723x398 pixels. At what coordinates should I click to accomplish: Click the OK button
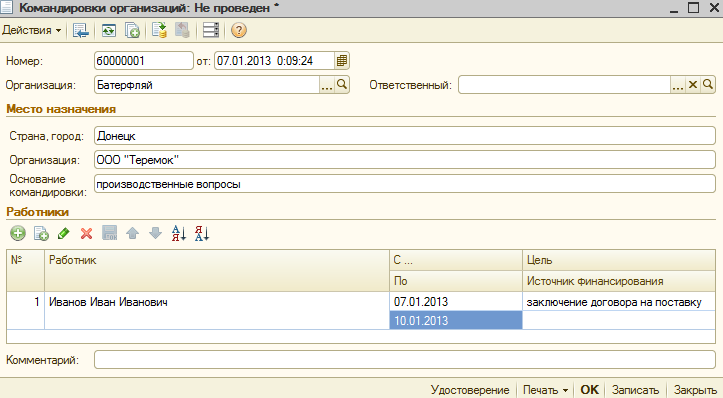pyautogui.click(x=589, y=390)
